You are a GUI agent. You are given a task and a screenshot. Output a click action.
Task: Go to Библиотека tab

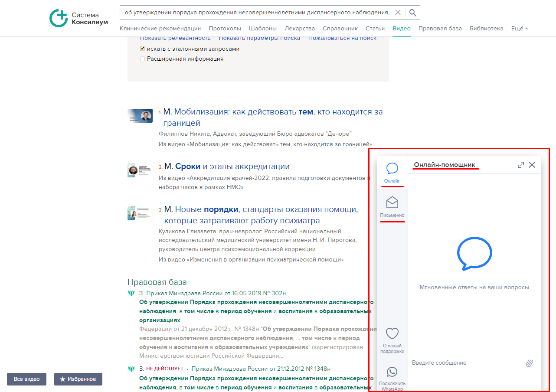pos(487,29)
